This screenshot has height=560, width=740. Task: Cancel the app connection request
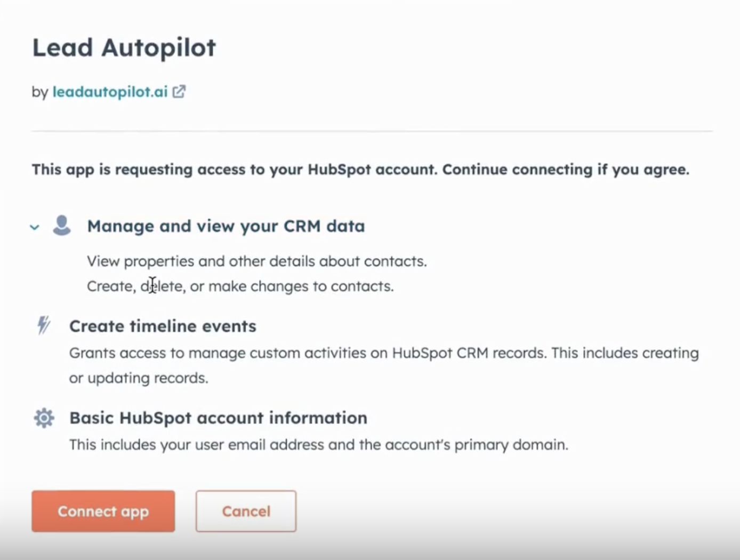click(246, 511)
